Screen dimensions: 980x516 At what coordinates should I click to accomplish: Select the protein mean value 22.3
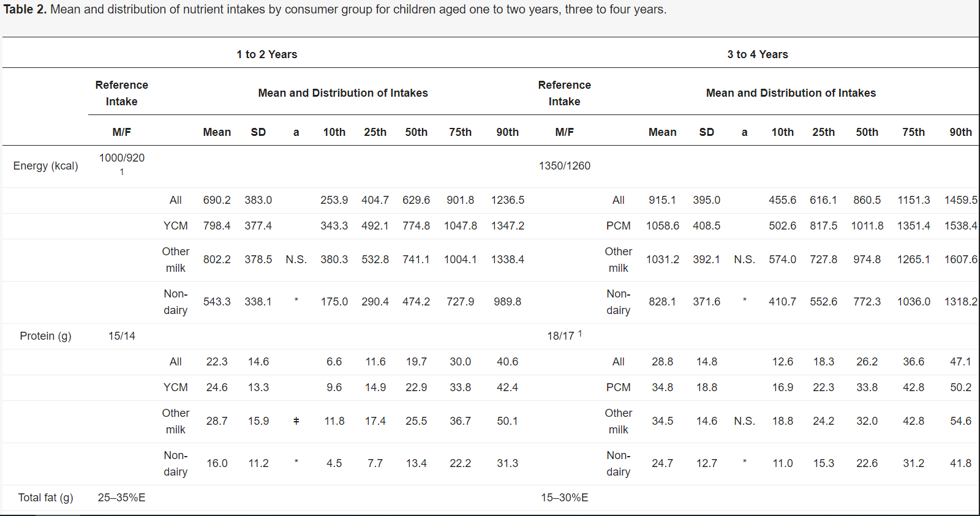click(x=217, y=362)
